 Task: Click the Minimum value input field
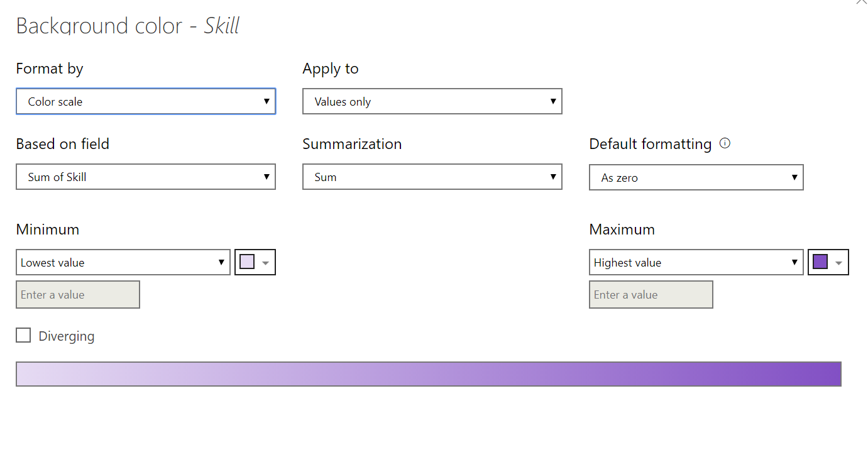[x=77, y=294]
